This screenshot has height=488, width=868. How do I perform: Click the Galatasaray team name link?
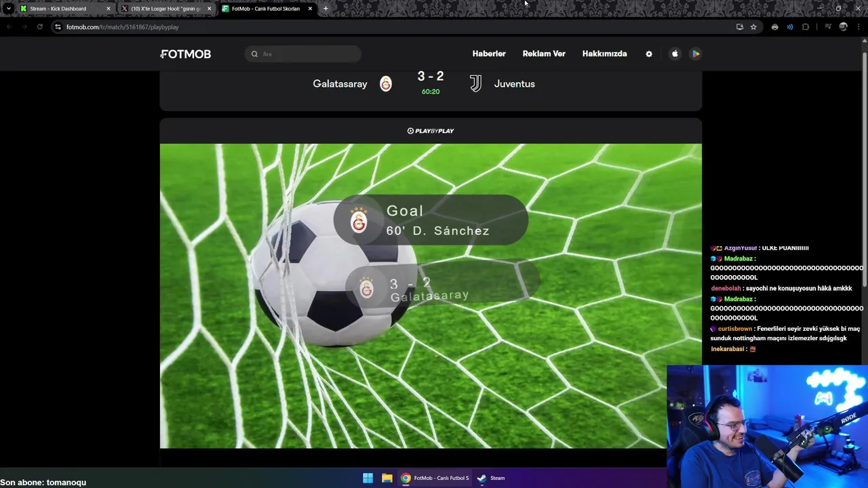[x=340, y=84]
